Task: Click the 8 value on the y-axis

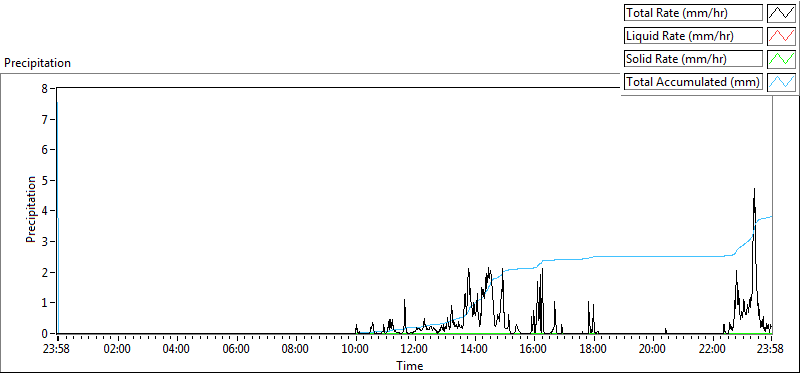Action: (x=44, y=88)
